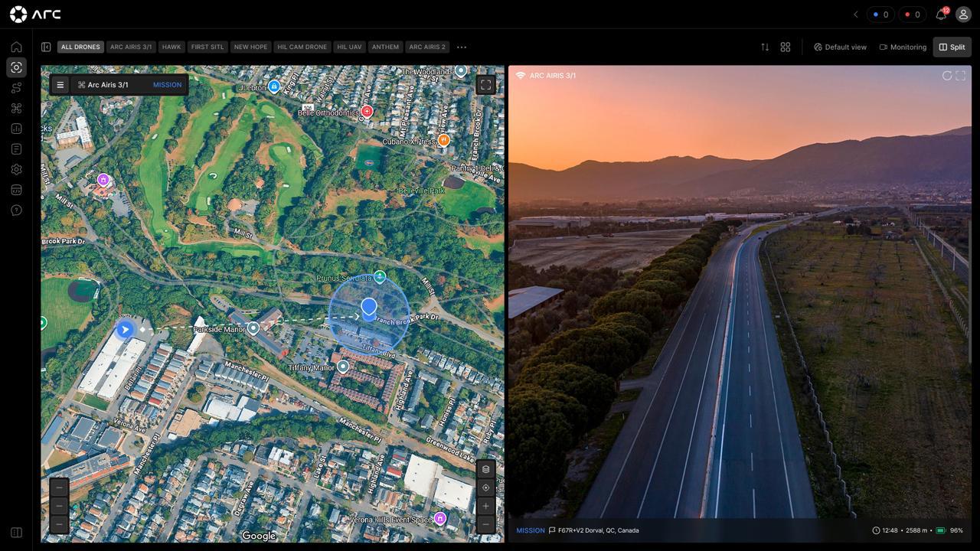
Task: Open the map panel hamburger menu
Action: coord(60,85)
